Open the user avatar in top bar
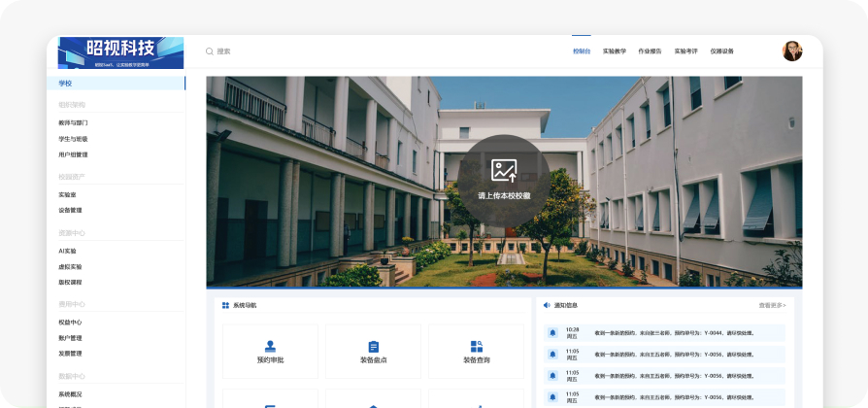Screen dimensions: 868x408 coord(792,51)
